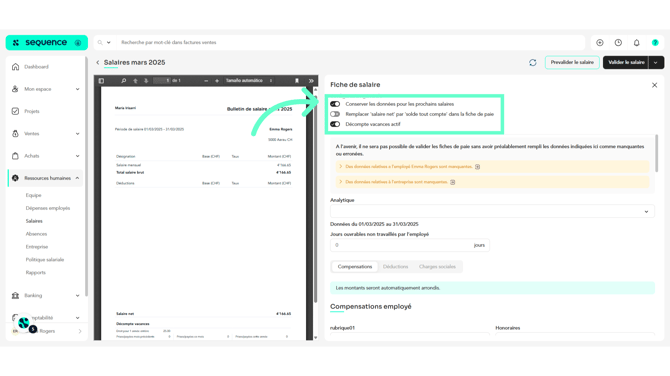The width and height of the screenshot is (670, 376).
Task: Open Entreprise in sidebar
Action: [37, 247]
